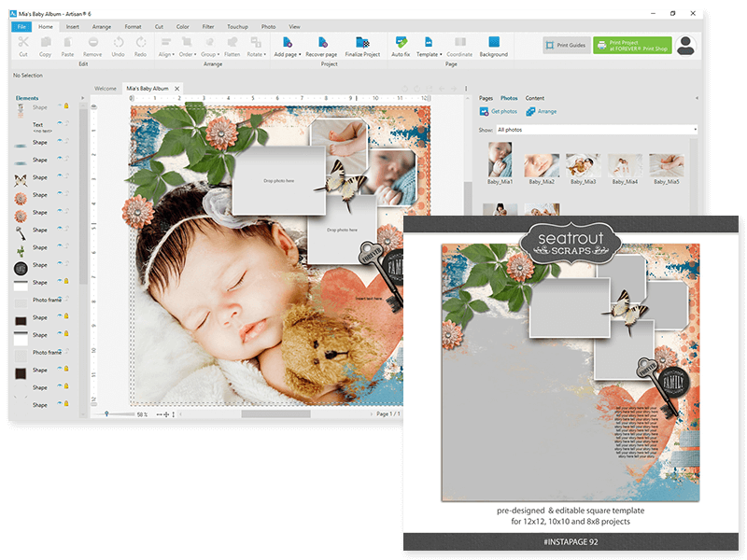
Task: Select the green leaf shape in Elements
Action: point(21,250)
